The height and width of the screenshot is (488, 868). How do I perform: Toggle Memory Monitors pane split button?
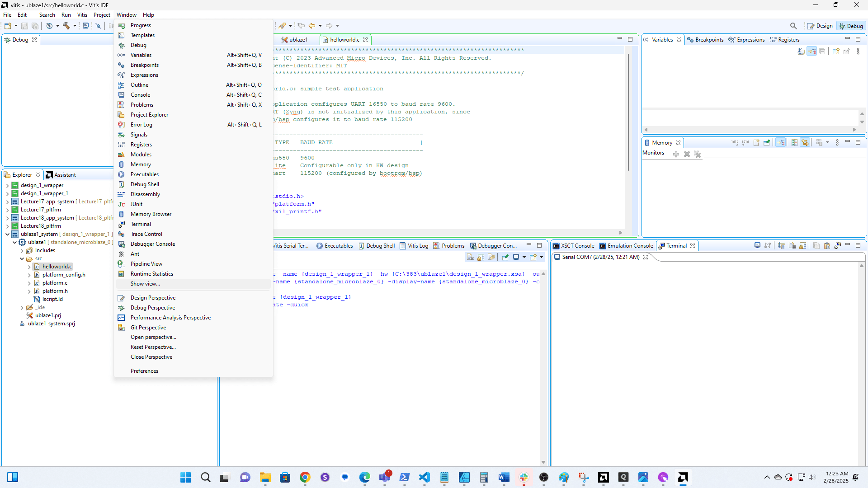(x=794, y=143)
